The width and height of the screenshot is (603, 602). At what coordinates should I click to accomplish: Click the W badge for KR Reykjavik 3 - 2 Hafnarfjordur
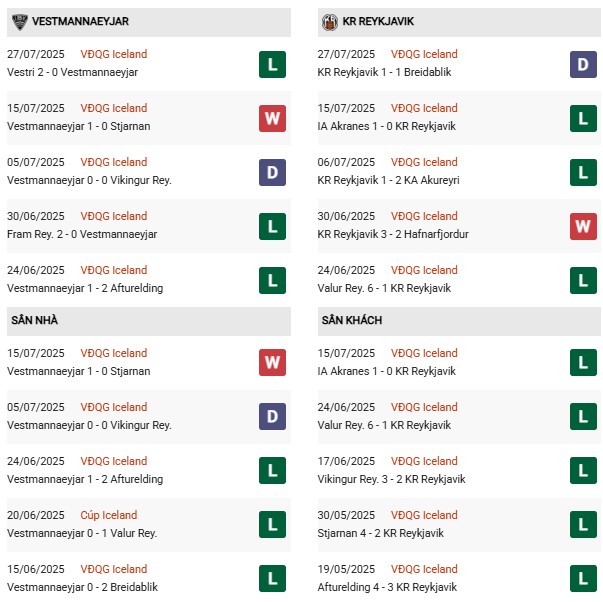(583, 227)
